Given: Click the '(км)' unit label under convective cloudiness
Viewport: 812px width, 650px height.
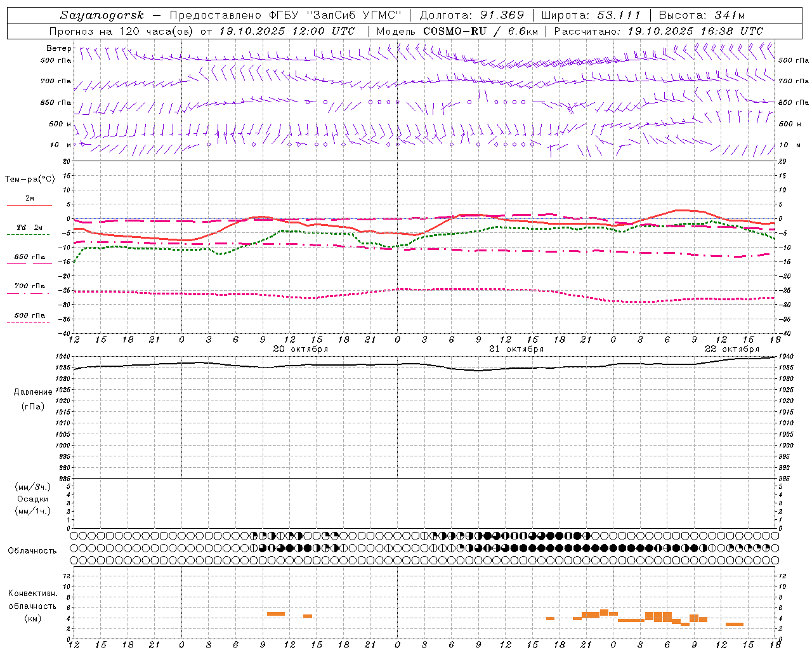Looking at the screenshot, I should click(x=33, y=619).
